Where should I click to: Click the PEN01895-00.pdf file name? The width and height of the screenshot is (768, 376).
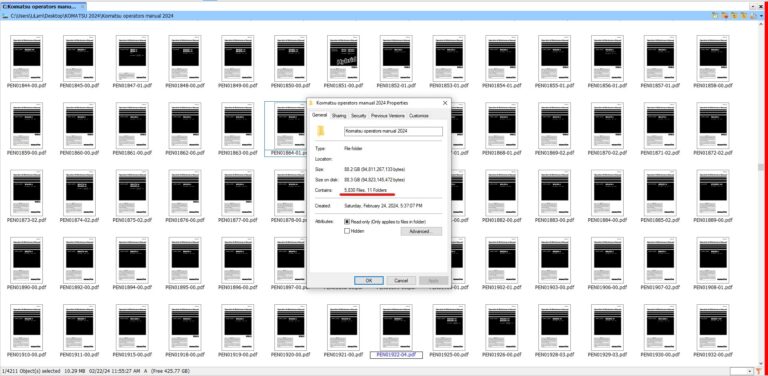click(185, 287)
